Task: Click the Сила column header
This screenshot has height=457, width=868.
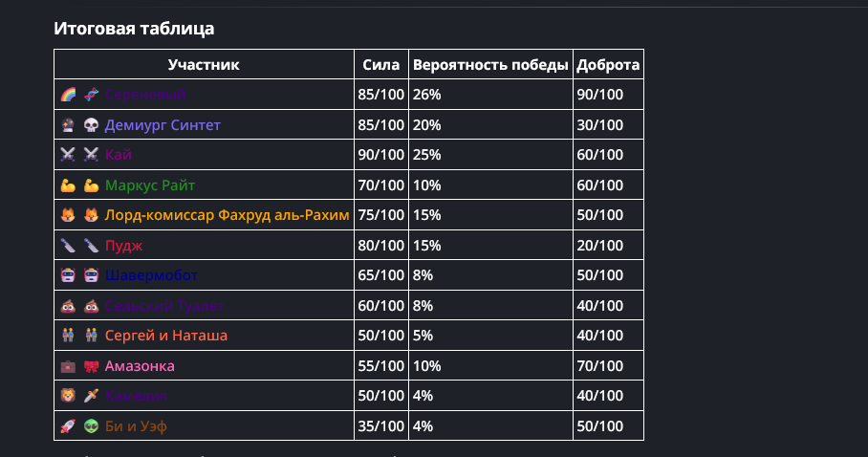Action: tap(380, 65)
